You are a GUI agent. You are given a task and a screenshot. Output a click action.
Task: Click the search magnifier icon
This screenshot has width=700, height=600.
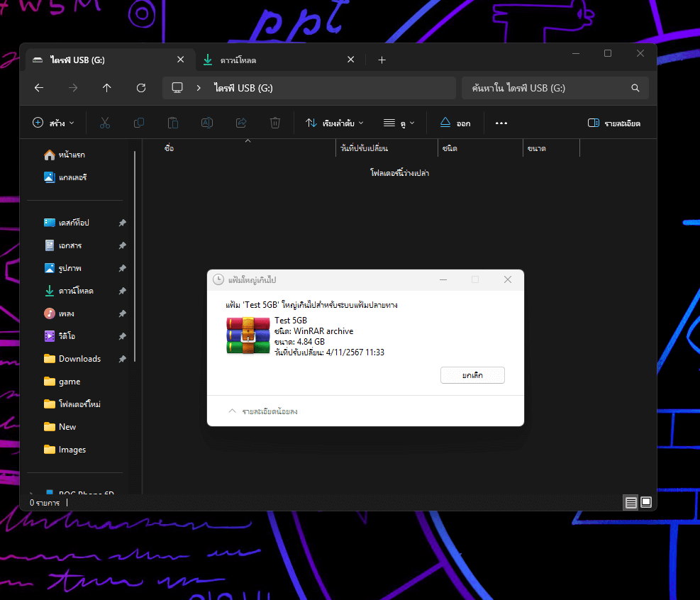tap(635, 88)
